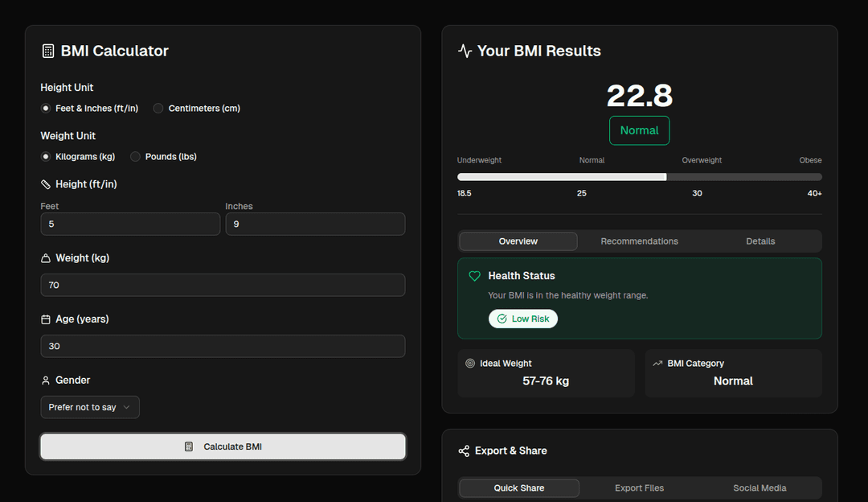Click the ruler icon beside Height label
Viewport: 868px width, 502px height.
pos(46,184)
